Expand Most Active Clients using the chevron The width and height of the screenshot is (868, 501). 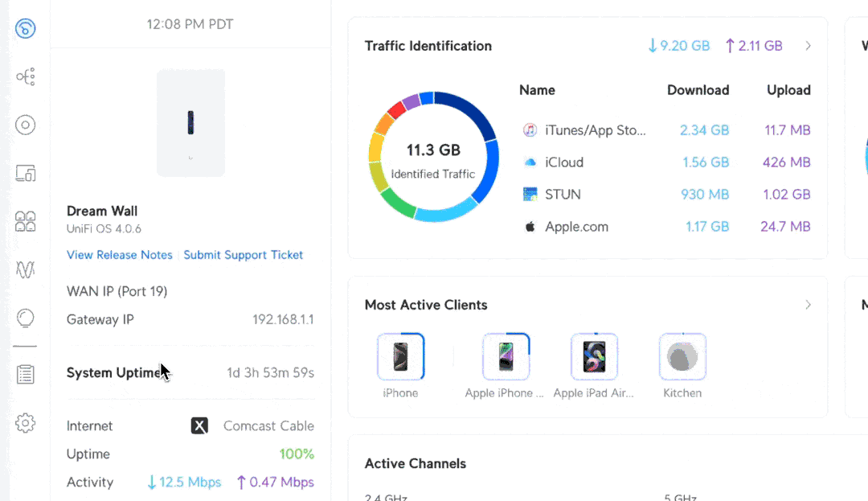click(808, 305)
